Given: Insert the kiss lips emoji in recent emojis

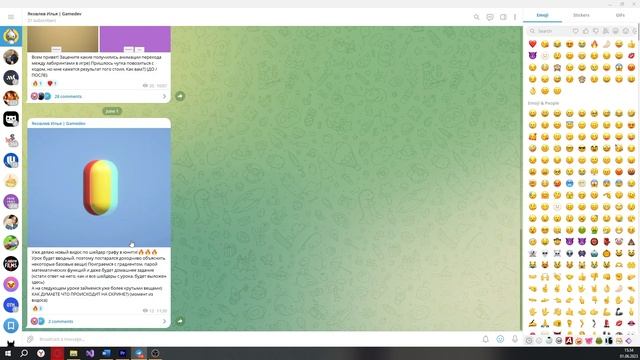Looking at the screenshot, I should 631,56.
